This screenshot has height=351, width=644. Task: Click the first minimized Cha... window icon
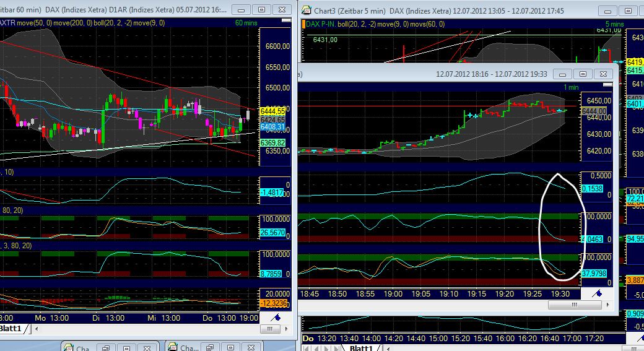(x=69, y=348)
